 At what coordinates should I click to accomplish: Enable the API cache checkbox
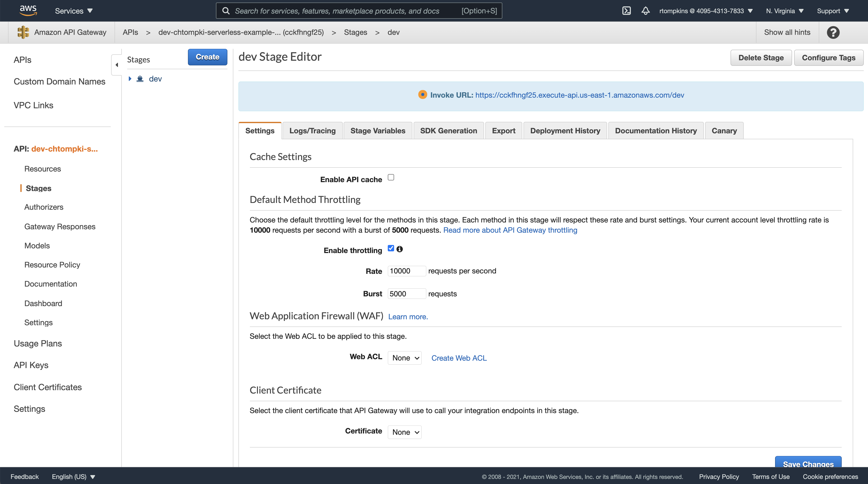point(391,177)
